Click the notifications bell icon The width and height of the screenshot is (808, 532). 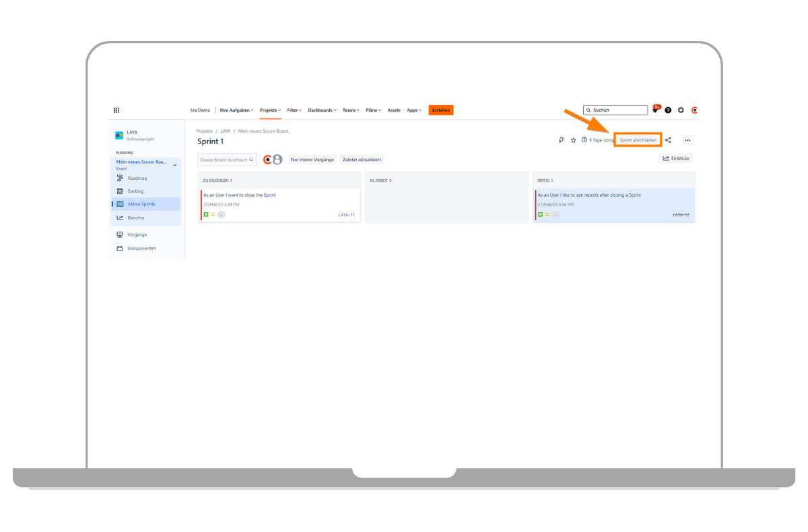[x=655, y=110]
